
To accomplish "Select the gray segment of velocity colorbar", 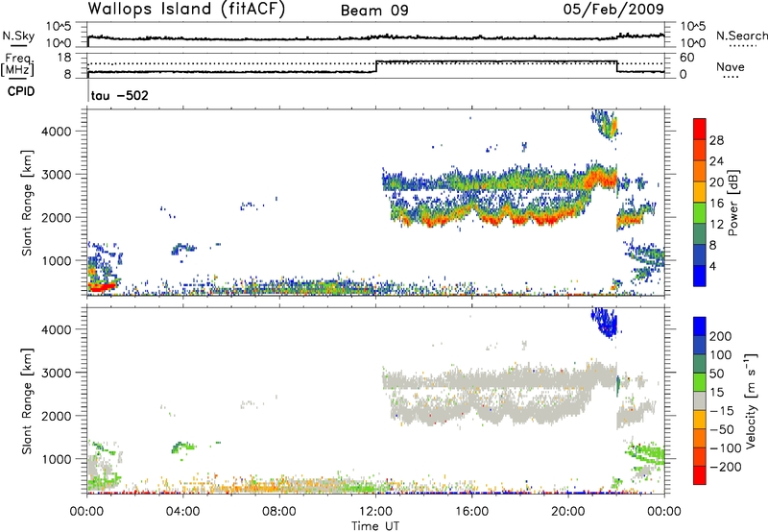I will [700, 400].
